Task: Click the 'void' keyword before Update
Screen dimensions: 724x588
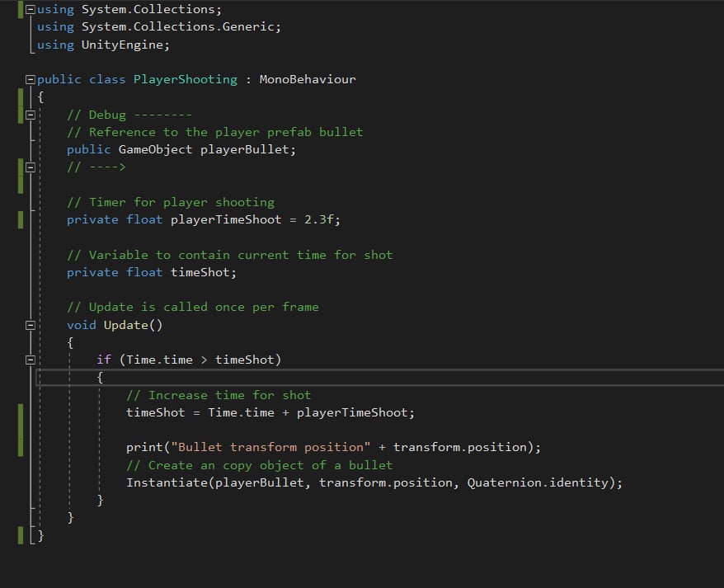Action: [x=82, y=325]
